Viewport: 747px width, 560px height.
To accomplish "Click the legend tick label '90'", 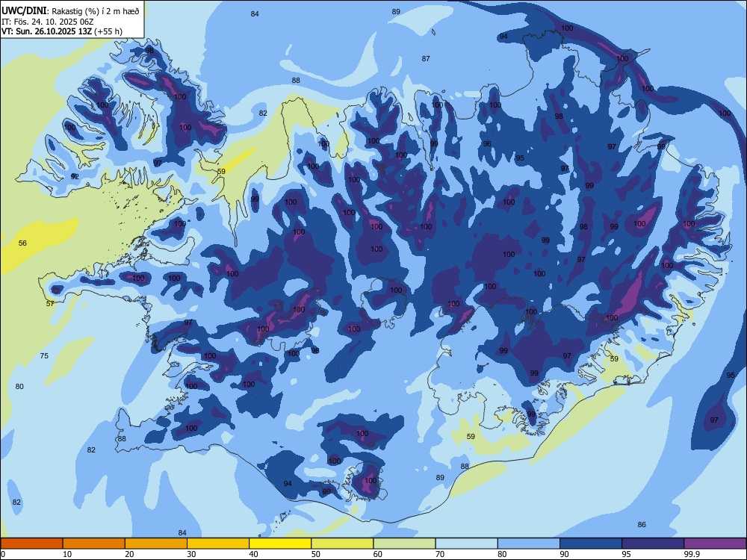I will click(565, 554).
